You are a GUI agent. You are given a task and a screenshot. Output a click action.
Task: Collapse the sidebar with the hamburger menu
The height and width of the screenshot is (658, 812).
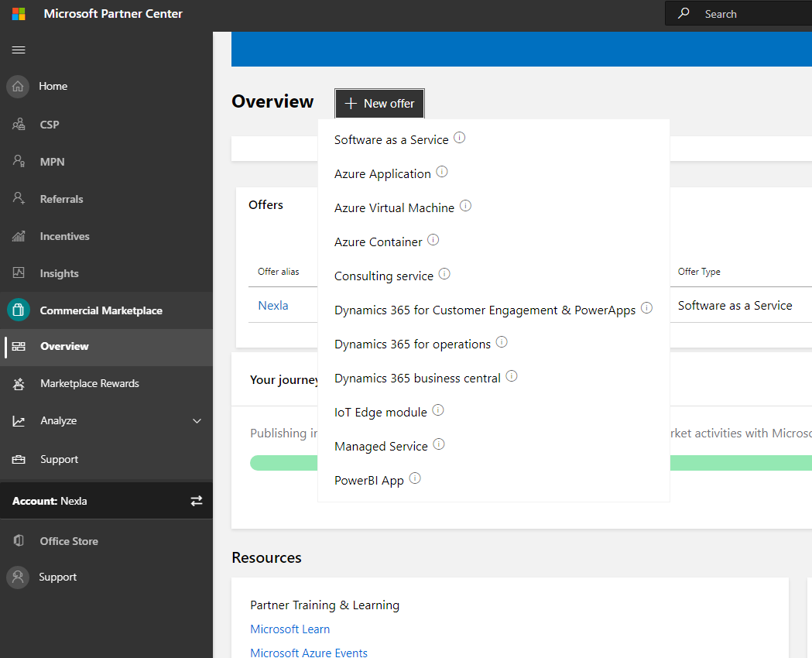19,50
